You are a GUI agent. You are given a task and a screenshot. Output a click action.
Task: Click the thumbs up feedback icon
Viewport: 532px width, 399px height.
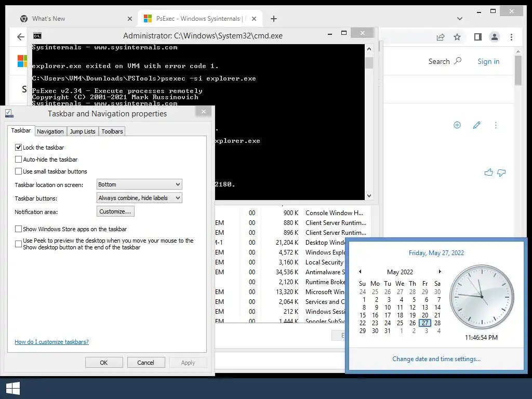pos(488,172)
